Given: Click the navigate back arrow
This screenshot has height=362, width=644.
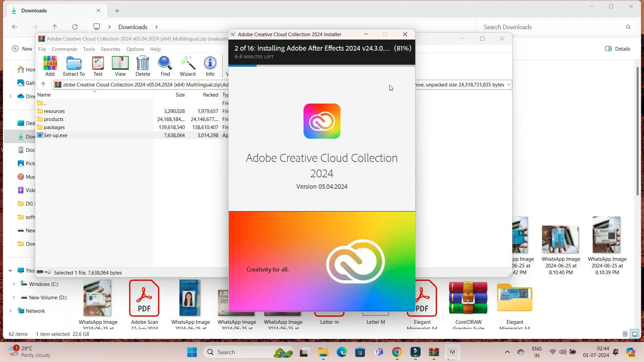Looking at the screenshot, I should click(14, 27).
